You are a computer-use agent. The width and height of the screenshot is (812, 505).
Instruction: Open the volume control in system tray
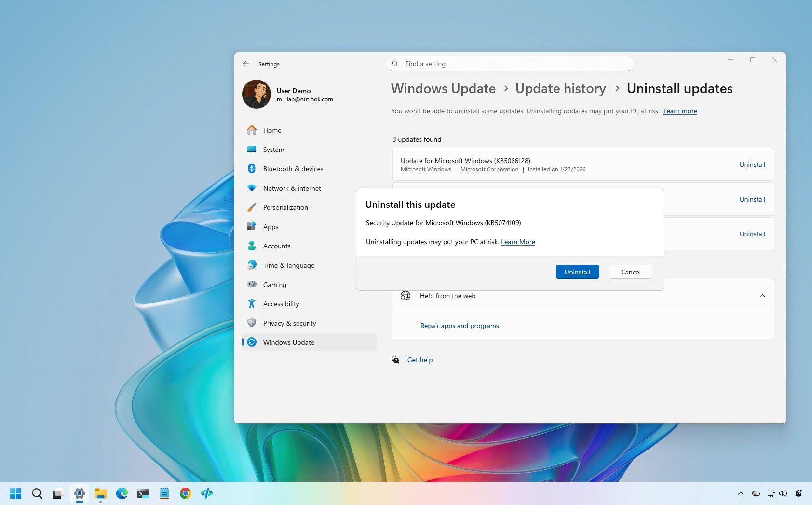coord(784,493)
